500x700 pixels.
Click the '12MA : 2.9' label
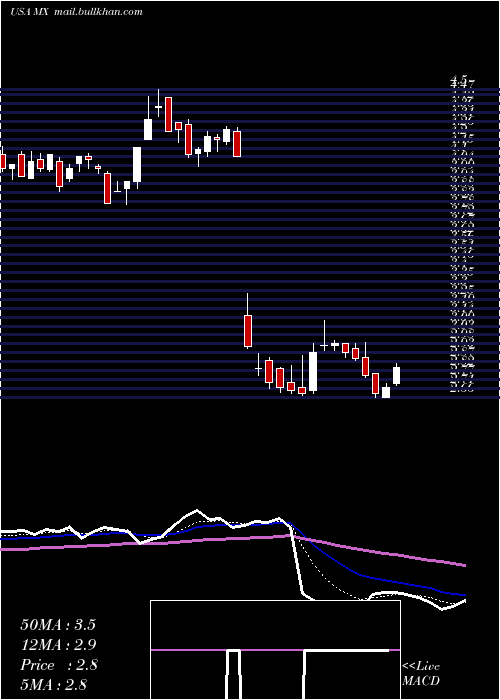pos(58,645)
